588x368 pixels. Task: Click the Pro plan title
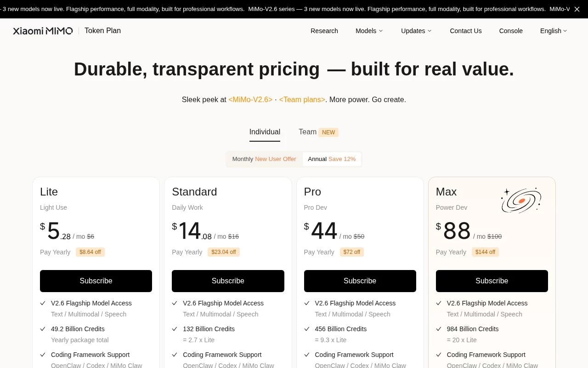pos(312,192)
